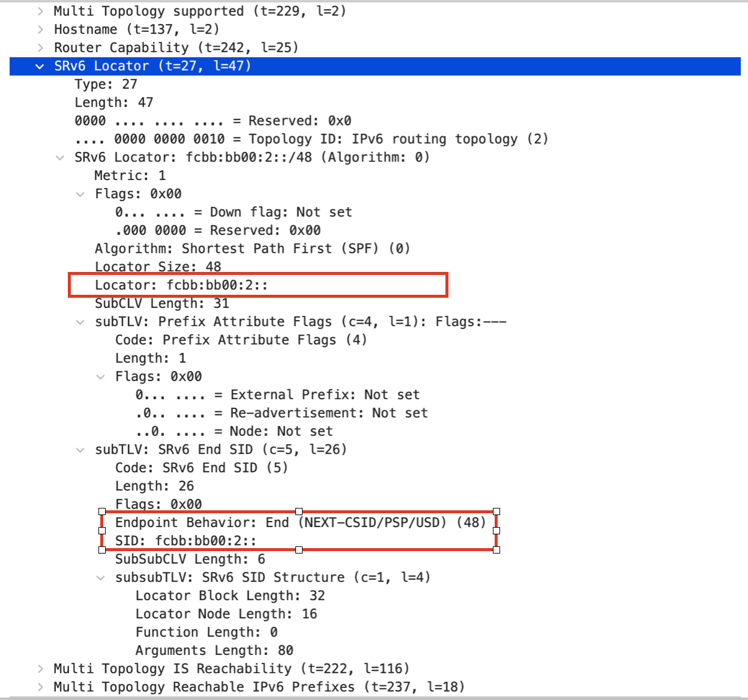Collapse subsubTLV SRv6 SID Structure node
This screenshot has height=700, width=748.
[x=101, y=578]
